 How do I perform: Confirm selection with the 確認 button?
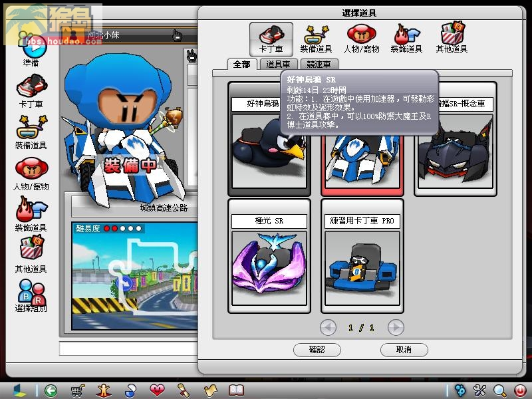(x=317, y=350)
